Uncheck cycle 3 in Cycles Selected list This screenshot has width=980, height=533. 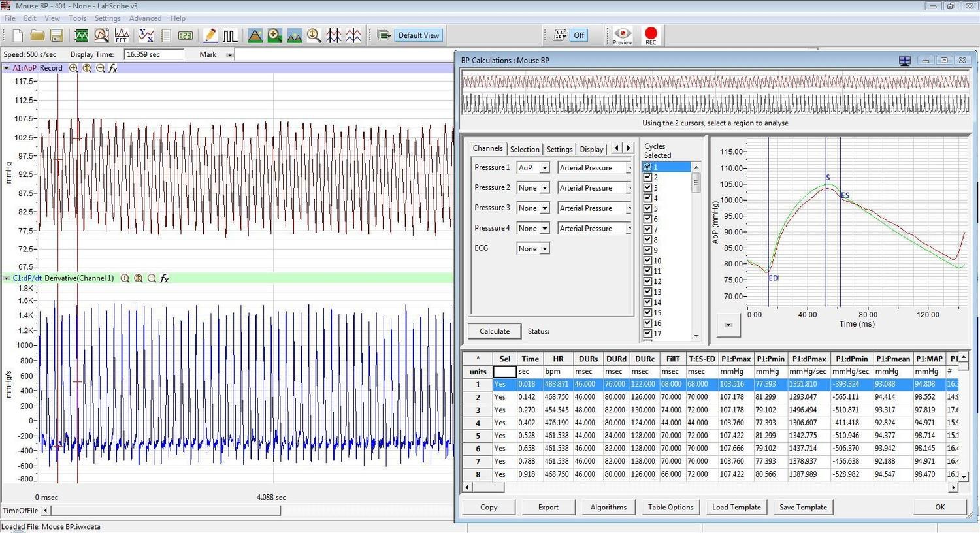tap(647, 187)
